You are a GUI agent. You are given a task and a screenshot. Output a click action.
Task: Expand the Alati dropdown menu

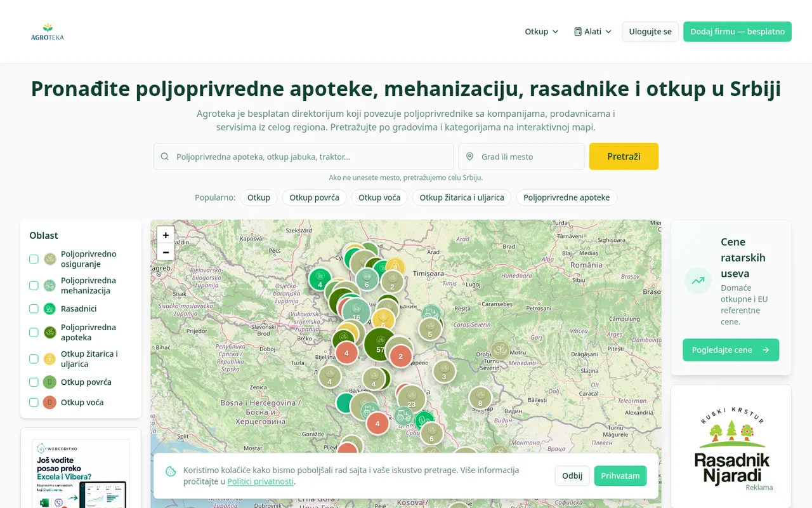[593, 32]
